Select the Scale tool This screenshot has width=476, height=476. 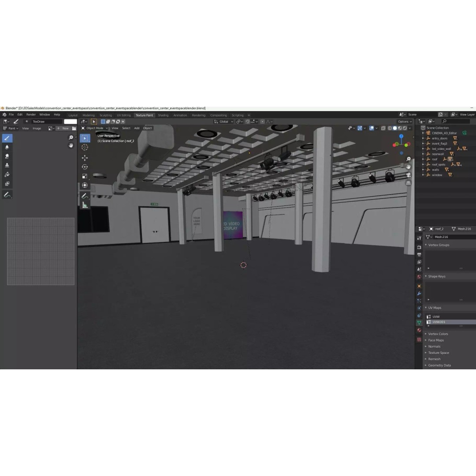tap(85, 176)
